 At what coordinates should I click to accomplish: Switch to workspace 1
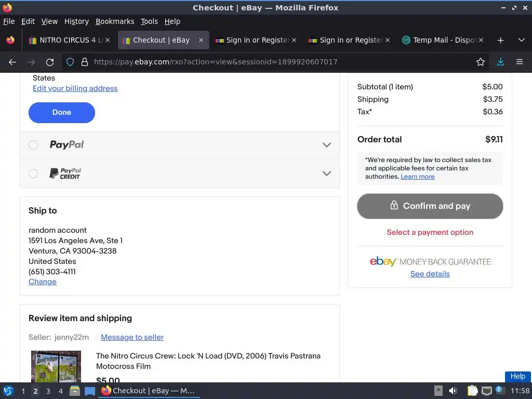(x=23, y=391)
